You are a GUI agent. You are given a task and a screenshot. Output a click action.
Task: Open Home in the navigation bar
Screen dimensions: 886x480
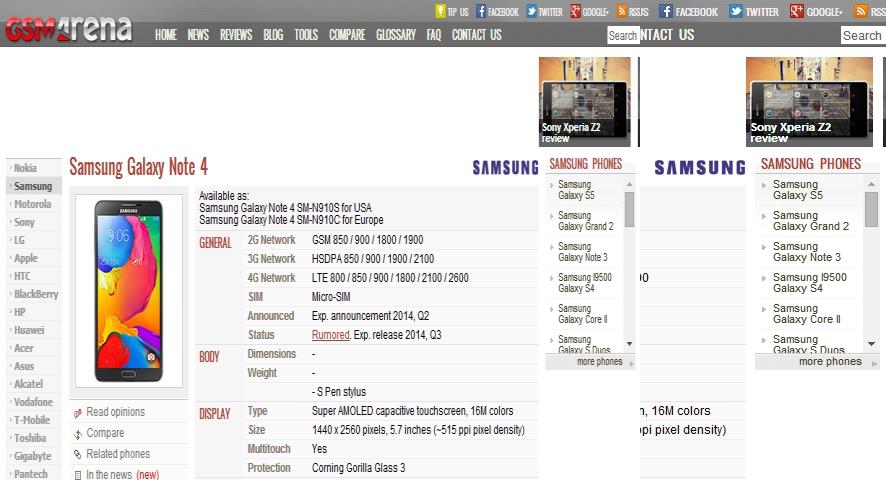click(166, 35)
